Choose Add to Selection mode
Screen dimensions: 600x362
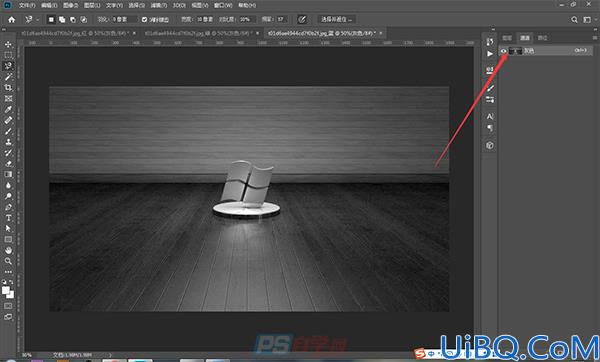click(62, 20)
